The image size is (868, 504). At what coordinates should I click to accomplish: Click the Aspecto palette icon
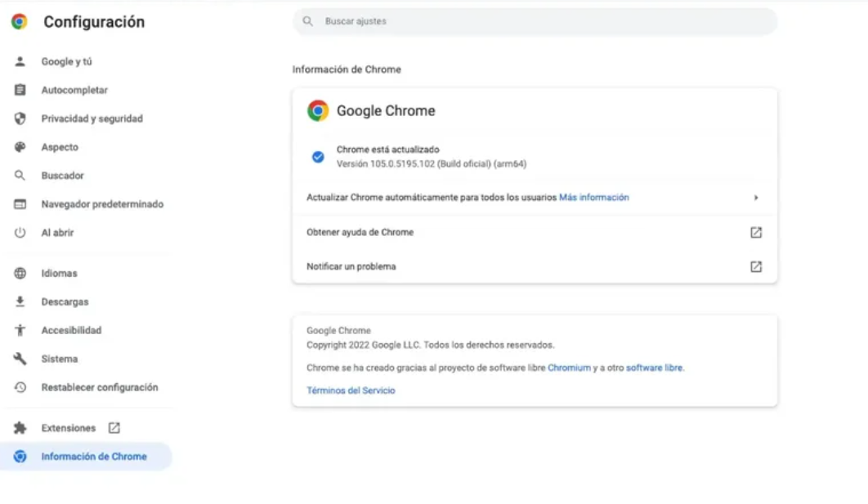pyautogui.click(x=20, y=148)
